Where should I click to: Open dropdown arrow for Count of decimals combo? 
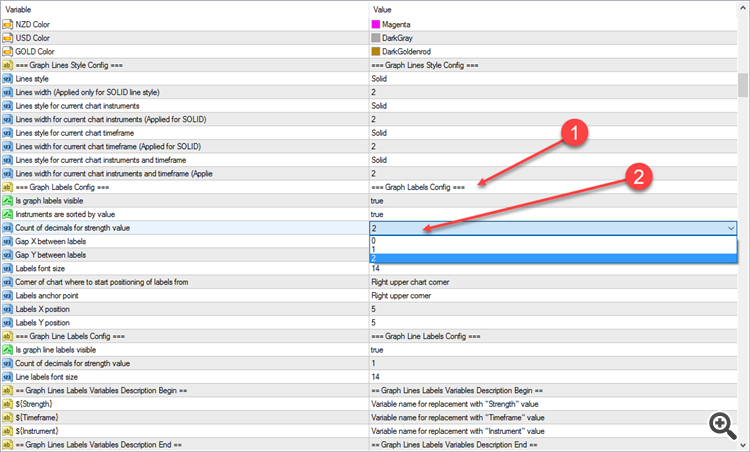click(x=730, y=228)
